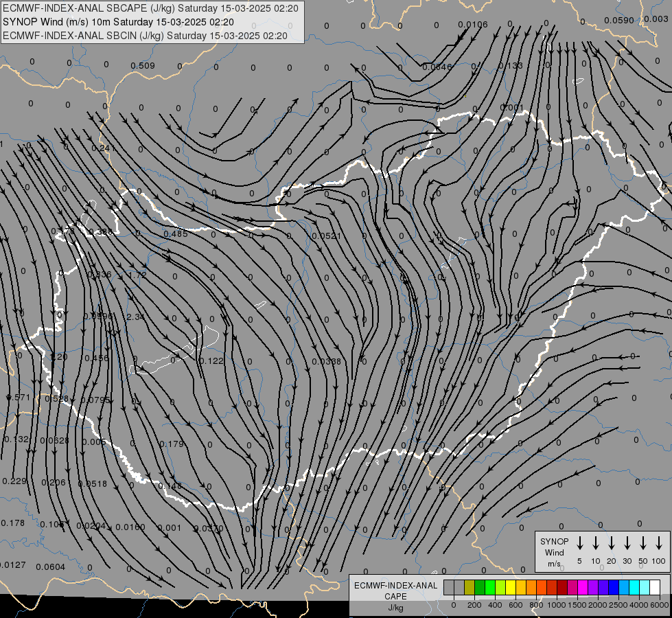Viewport: 672px width, 618px height.
Task: Click the SBCAPE title line in header
Action: coord(150,8)
